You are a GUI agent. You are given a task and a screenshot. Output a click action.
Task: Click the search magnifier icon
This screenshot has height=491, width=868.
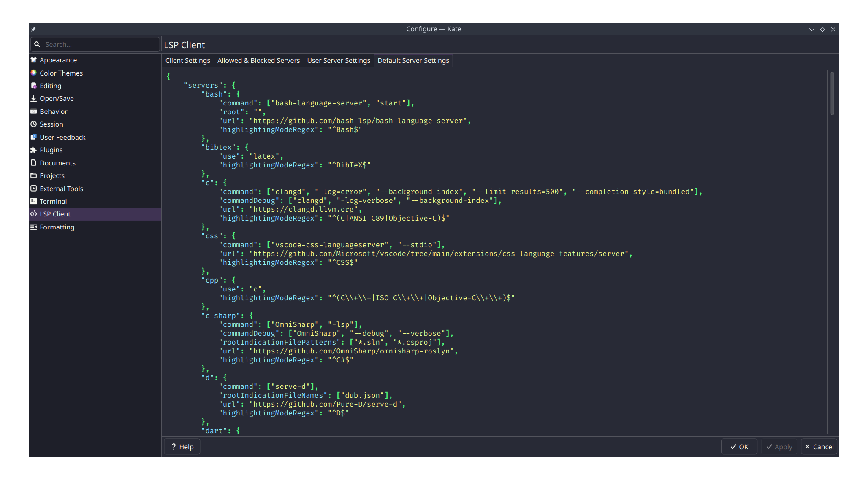pos(38,44)
